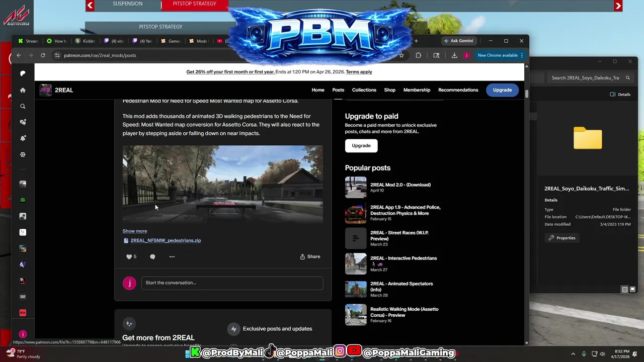
Task: Open the pedestrian mod video thumbnail
Action: coord(222,184)
